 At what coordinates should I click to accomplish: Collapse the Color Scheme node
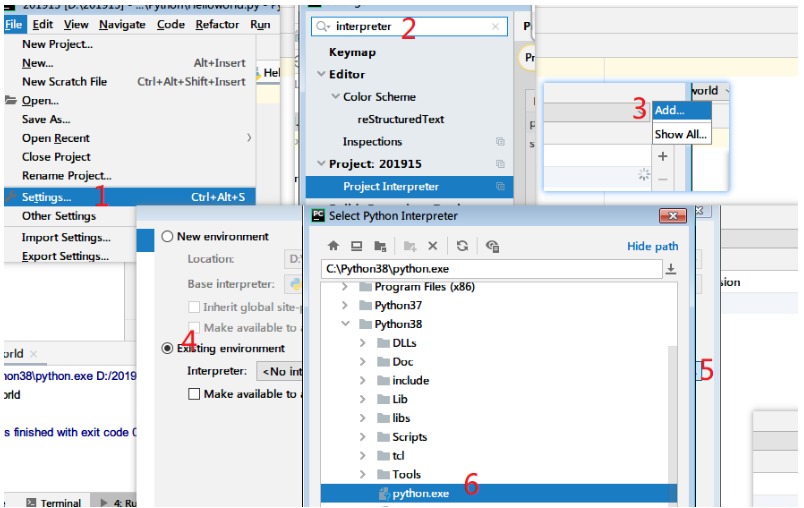coord(335,96)
